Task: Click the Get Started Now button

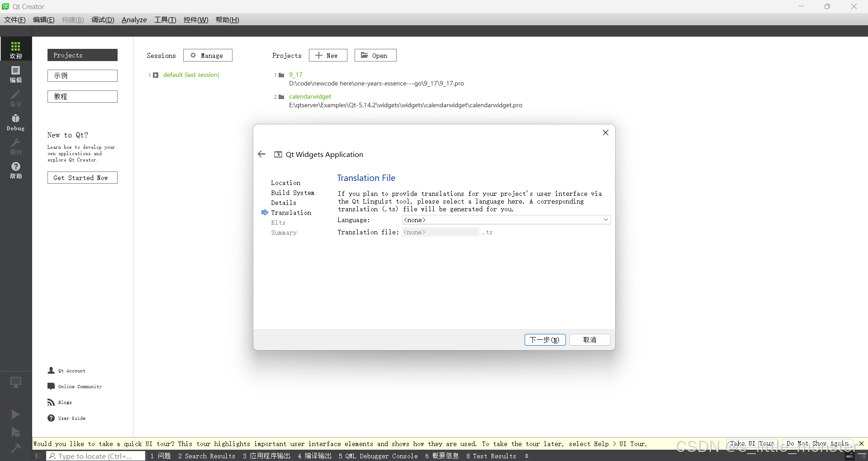Action: click(82, 178)
